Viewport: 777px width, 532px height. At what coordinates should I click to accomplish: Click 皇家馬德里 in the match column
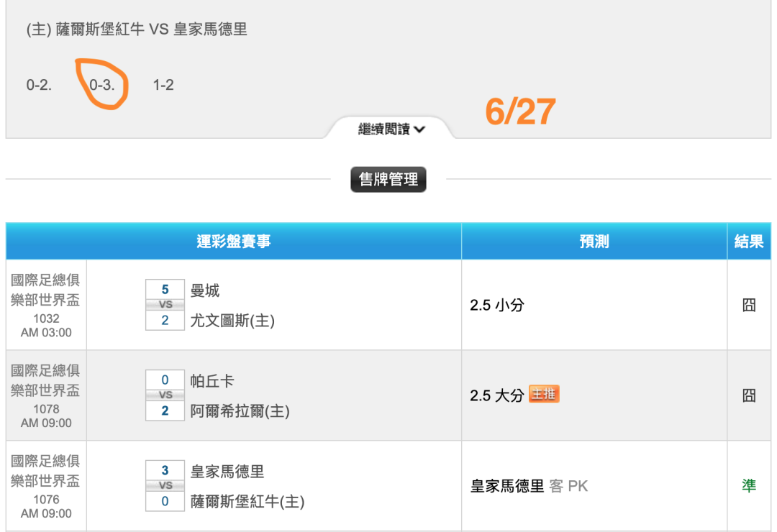(227, 472)
